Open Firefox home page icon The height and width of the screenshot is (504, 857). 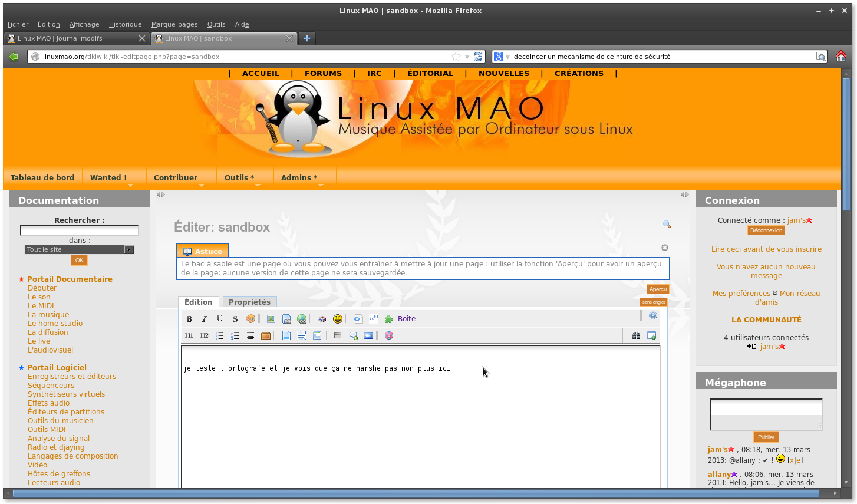pos(841,57)
